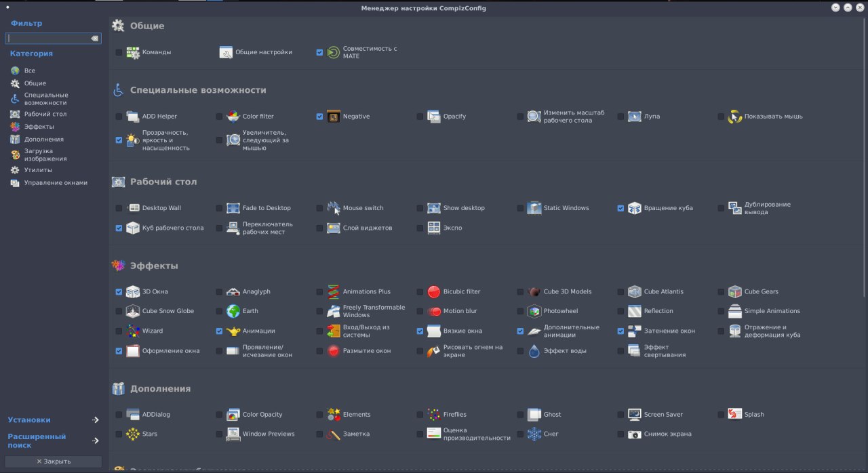Open the Wizard plugin icon
This screenshot has height=473, width=868.
click(x=133, y=331)
